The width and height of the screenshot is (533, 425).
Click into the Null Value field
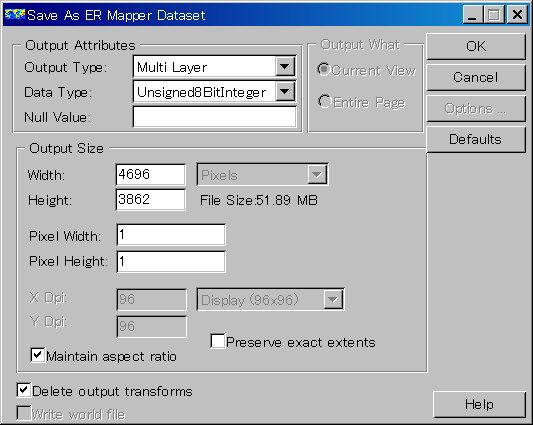pyautogui.click(x=214, y=117)
